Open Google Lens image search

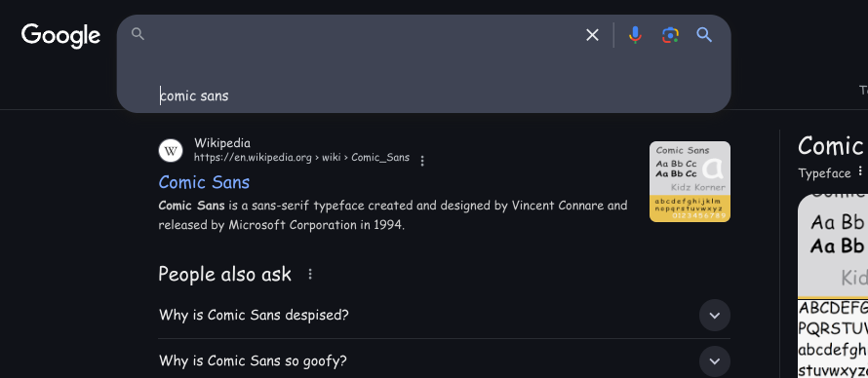pos(670,35)
